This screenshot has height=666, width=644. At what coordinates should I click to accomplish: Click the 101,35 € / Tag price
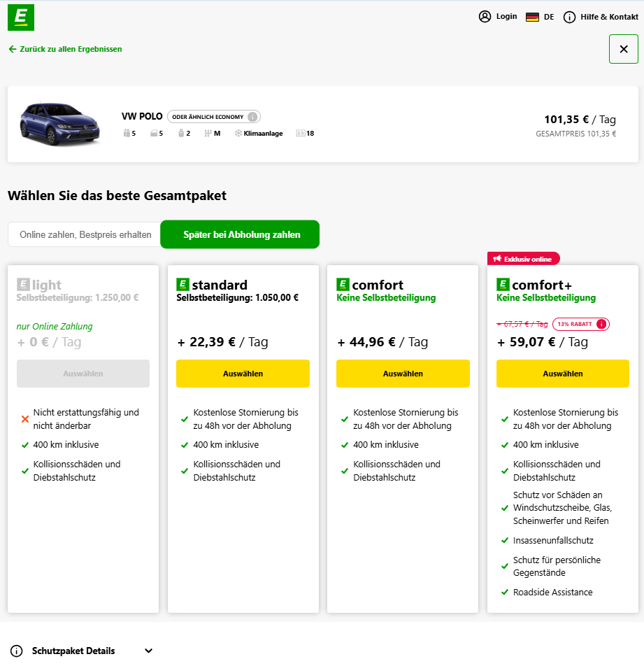[580, 120]
